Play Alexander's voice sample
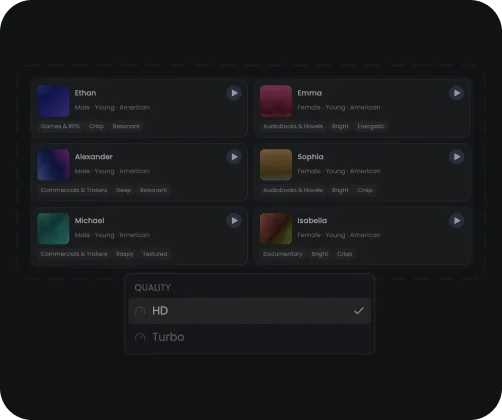This screenshot has height=420, width=502. click(234, 157)
